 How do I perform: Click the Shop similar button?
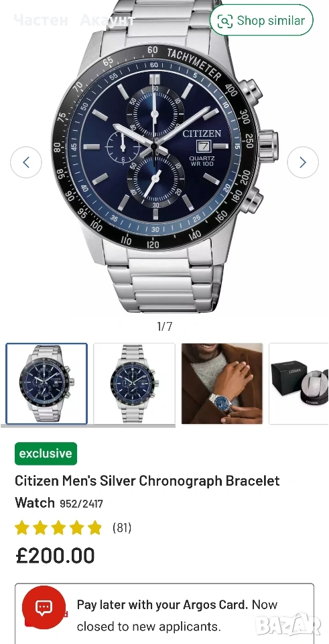[261, 20]
